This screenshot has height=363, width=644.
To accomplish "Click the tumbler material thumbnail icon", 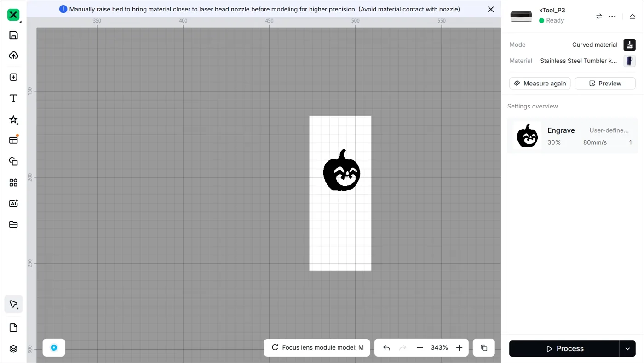I will (x=629, y=61).
